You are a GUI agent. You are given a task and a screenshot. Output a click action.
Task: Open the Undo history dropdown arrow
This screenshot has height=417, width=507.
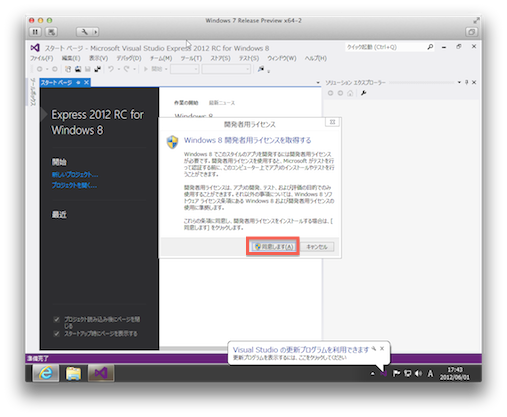(x=118, y=69)
